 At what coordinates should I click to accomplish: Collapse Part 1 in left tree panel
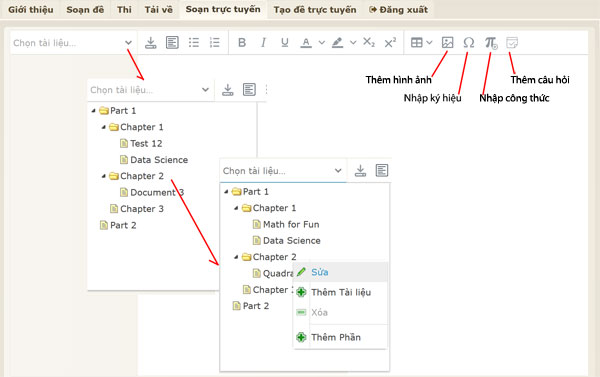coord(93,111)
